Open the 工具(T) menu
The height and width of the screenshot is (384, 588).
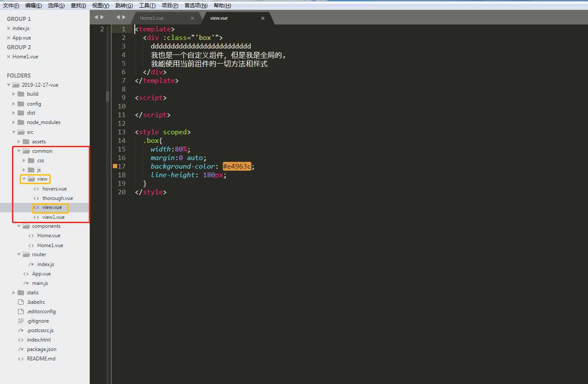click(147, 5)
